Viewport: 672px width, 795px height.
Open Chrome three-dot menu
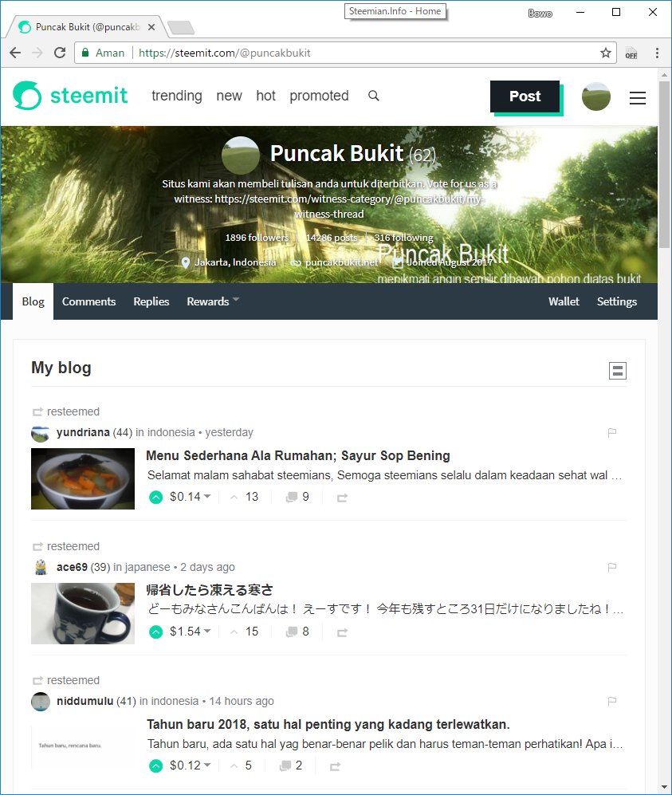(658, 53)
